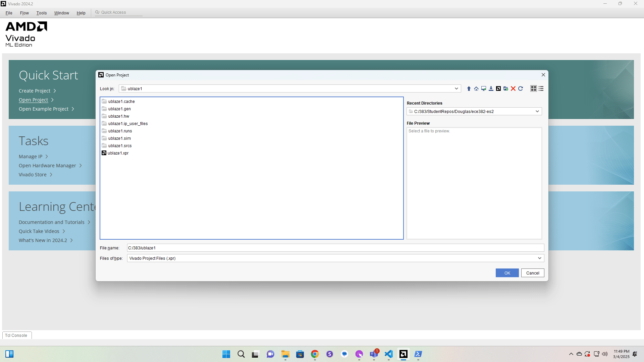644x362 pixels.
Task: Click the downloads arrow icon
Action: [491, 88]
